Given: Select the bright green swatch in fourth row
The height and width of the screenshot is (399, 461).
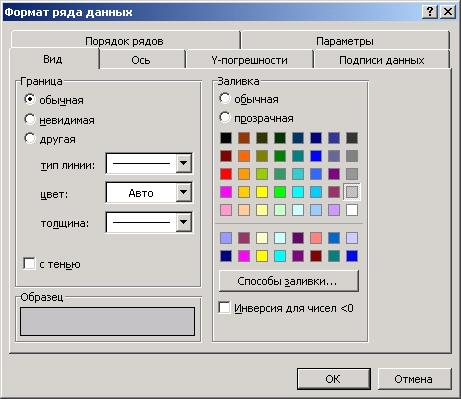Looking at the screenshot, I should click(x=280, y=192).
